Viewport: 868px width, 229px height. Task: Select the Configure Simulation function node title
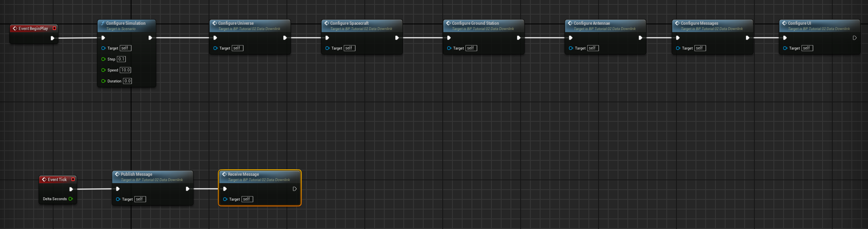tap(126, 23)
